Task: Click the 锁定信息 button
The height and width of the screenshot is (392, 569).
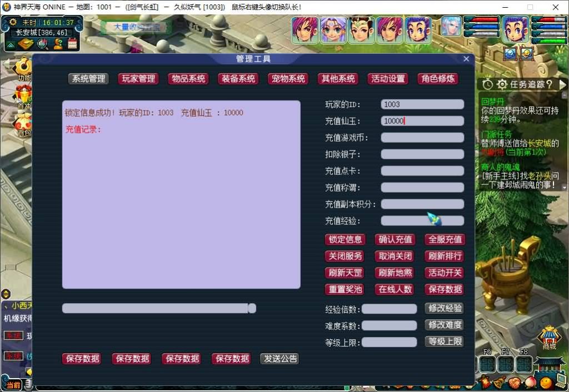Action: (x=345, y=239)
